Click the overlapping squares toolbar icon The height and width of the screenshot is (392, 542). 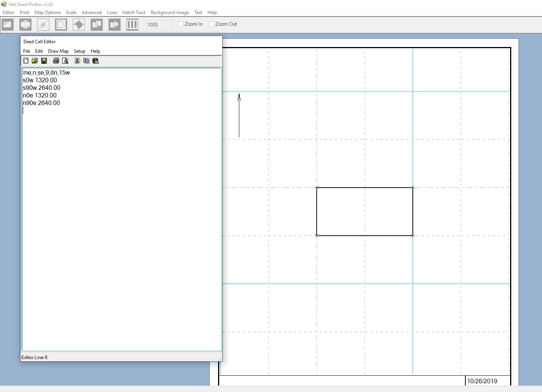pos(97,25)
